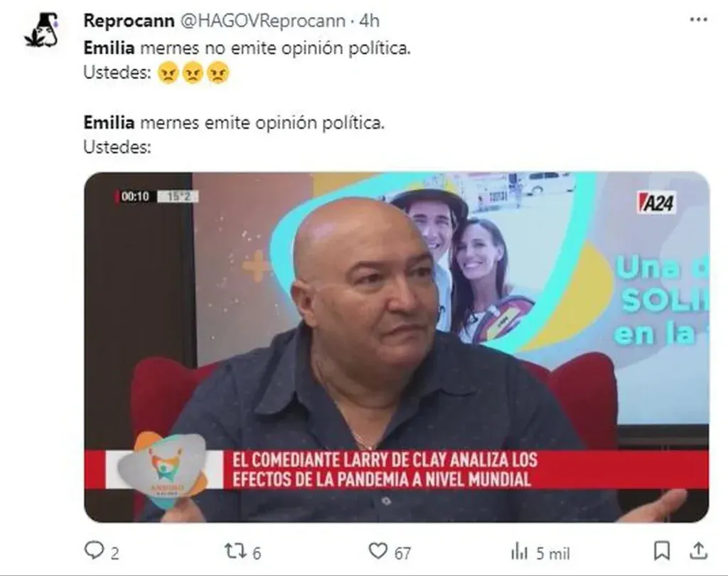Play the embedded A24 video

pyautogui.click(x=397, y=347)
